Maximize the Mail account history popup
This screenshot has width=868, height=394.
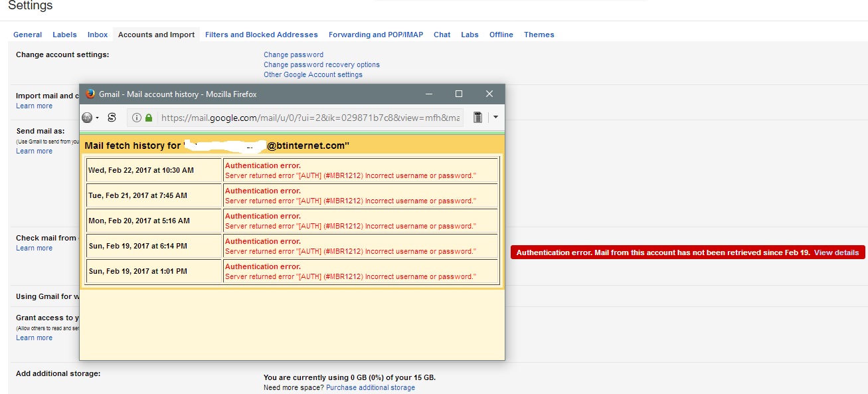coord(459,94)
